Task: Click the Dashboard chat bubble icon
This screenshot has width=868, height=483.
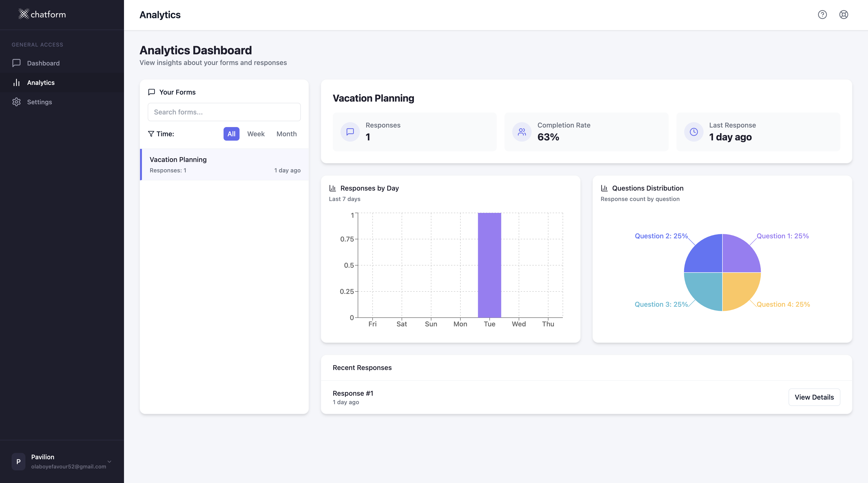Action: point(16,63)
